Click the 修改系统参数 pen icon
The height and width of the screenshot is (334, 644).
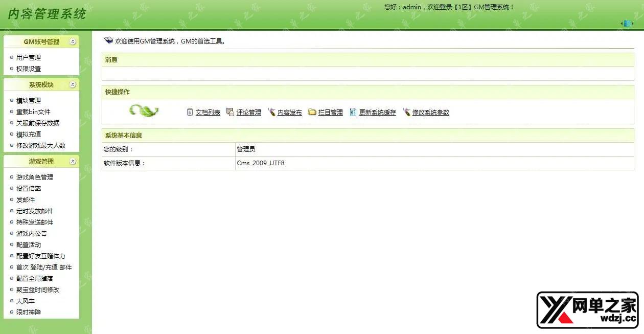406,112
